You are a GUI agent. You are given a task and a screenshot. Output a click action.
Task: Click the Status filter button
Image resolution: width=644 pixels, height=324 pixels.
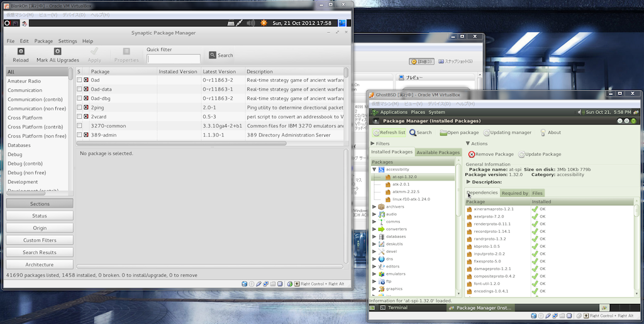tap(40, 216)
